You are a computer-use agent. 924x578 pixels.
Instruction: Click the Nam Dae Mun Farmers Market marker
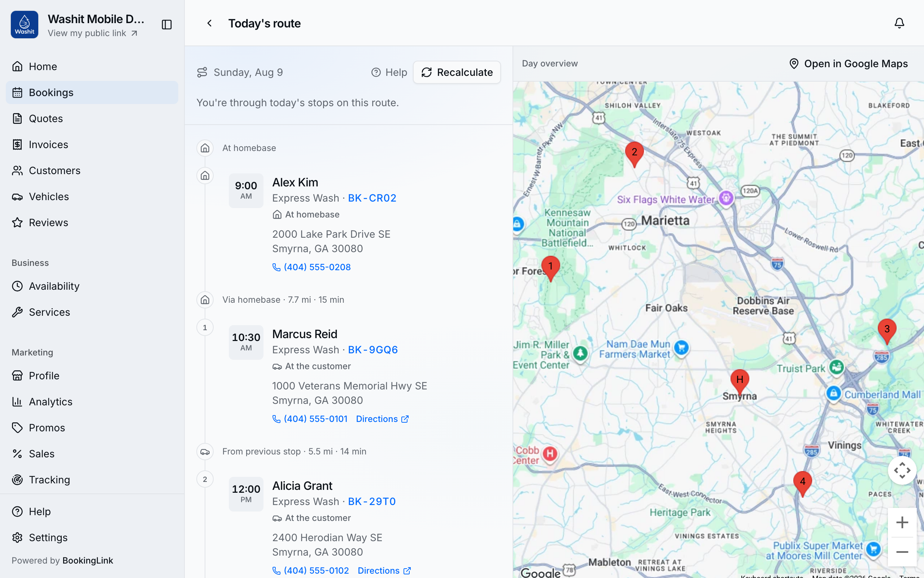pyautogui.click(x=681, y=348)
